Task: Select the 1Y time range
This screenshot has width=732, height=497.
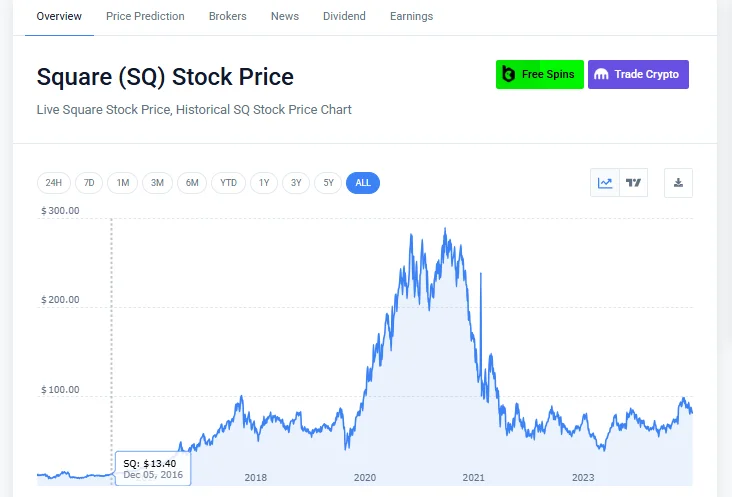Action: tap(264, 183)
